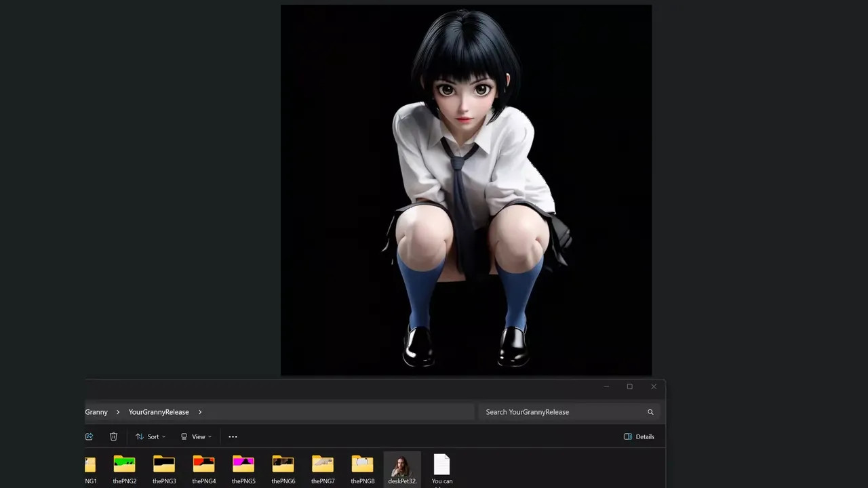The height and width of the screenshot is (488, 868).
Task: Expand the Sort dropdown
Action: click(151, 436)
